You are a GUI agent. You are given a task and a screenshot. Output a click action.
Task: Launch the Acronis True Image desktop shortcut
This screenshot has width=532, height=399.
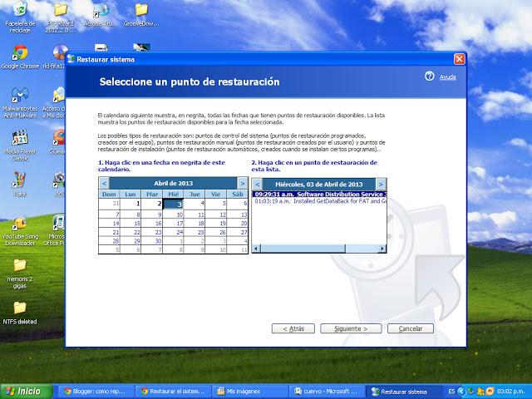[x=101, y=15]
